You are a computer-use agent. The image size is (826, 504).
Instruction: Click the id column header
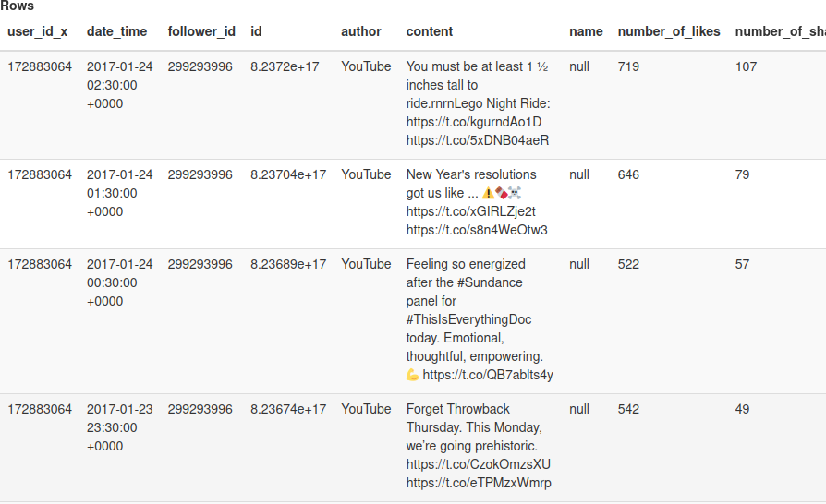pos(256,31)
